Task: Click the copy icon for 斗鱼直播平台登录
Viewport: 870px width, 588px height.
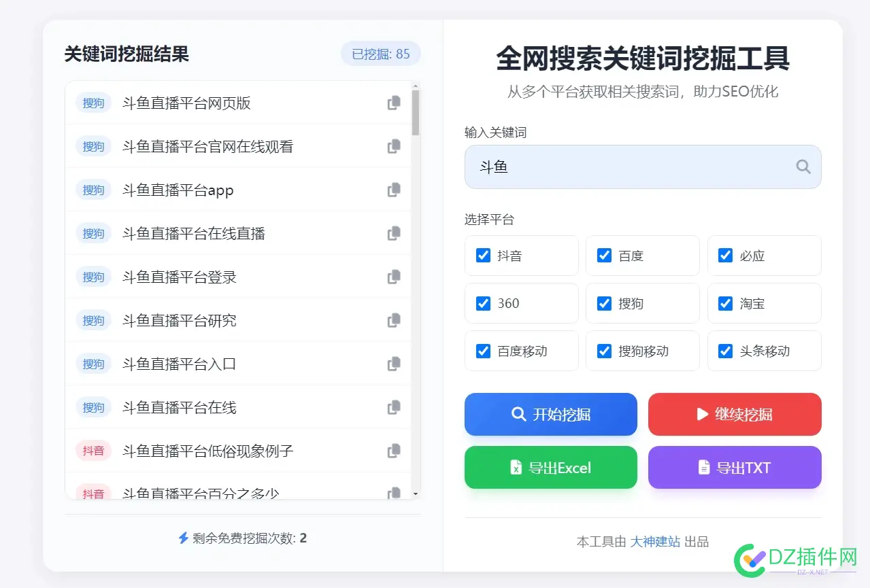Action: pos(393,277)
